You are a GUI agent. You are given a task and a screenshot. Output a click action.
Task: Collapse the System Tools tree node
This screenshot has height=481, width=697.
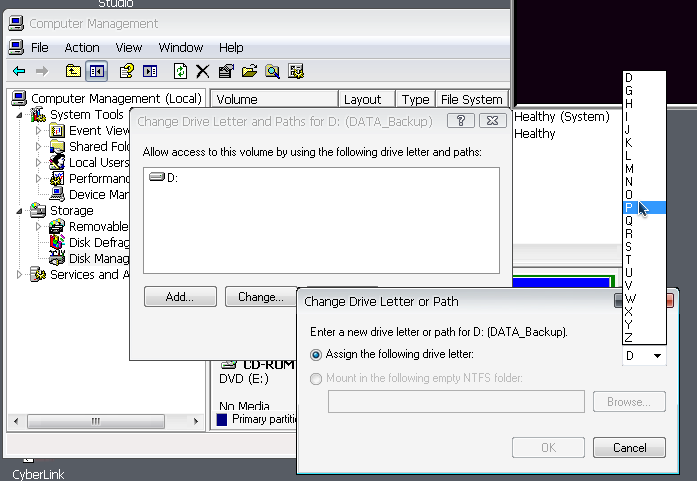pos(19,115)
